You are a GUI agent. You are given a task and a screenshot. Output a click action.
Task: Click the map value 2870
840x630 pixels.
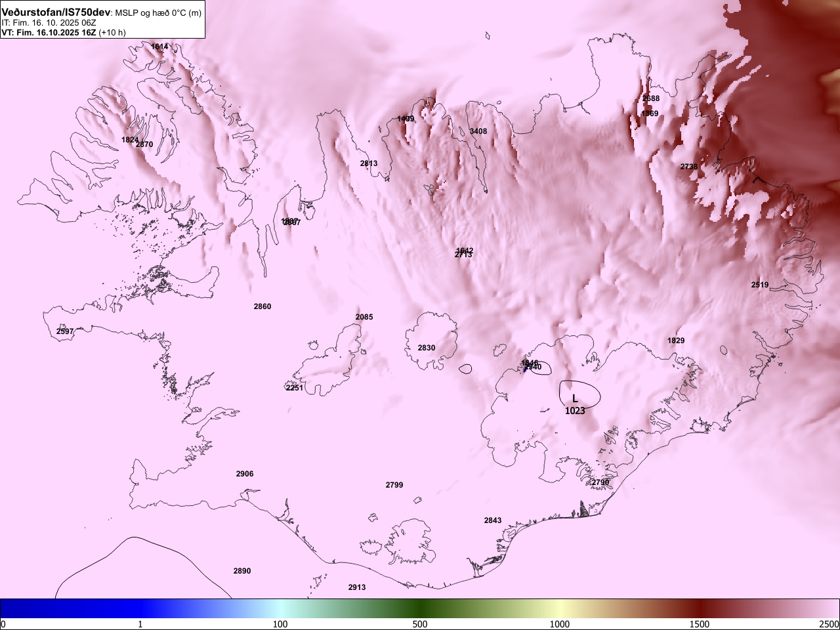click(x=144, y=144)
